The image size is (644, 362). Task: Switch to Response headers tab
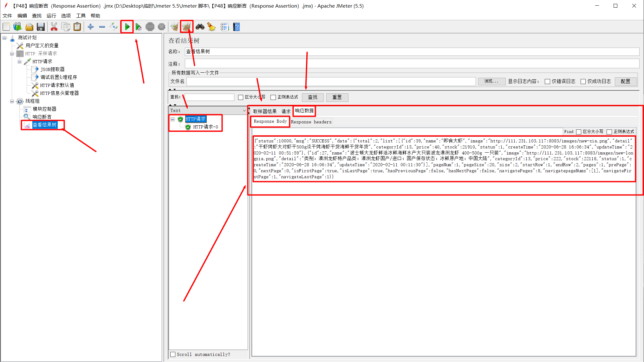pyautogui.click(x=311, y=122)
